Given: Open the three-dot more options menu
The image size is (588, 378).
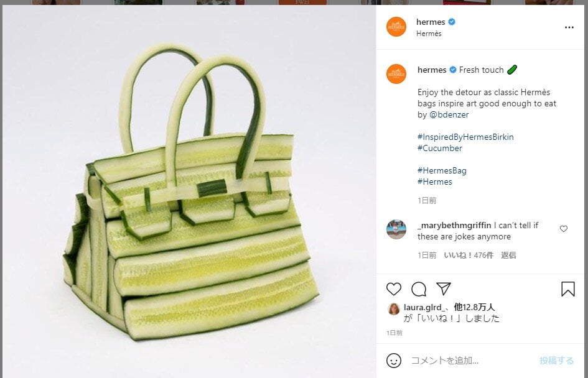Looking at the screenshot, I should pyautogui.click(x=569, y=27).
